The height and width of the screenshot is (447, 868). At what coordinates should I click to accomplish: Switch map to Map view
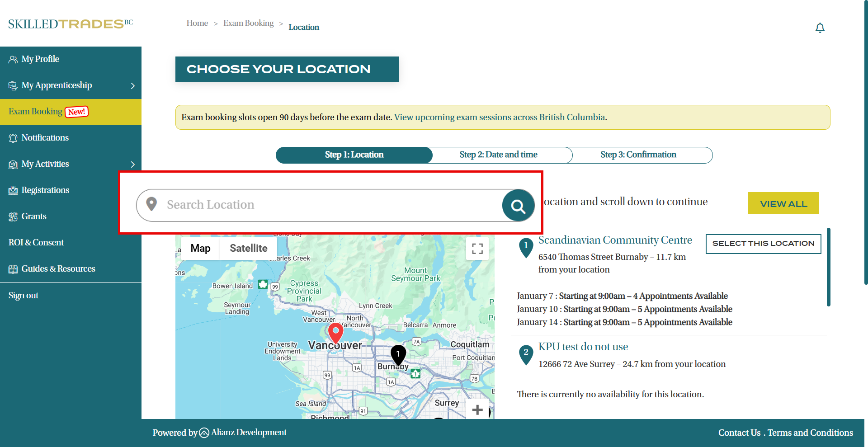(200, 248)
